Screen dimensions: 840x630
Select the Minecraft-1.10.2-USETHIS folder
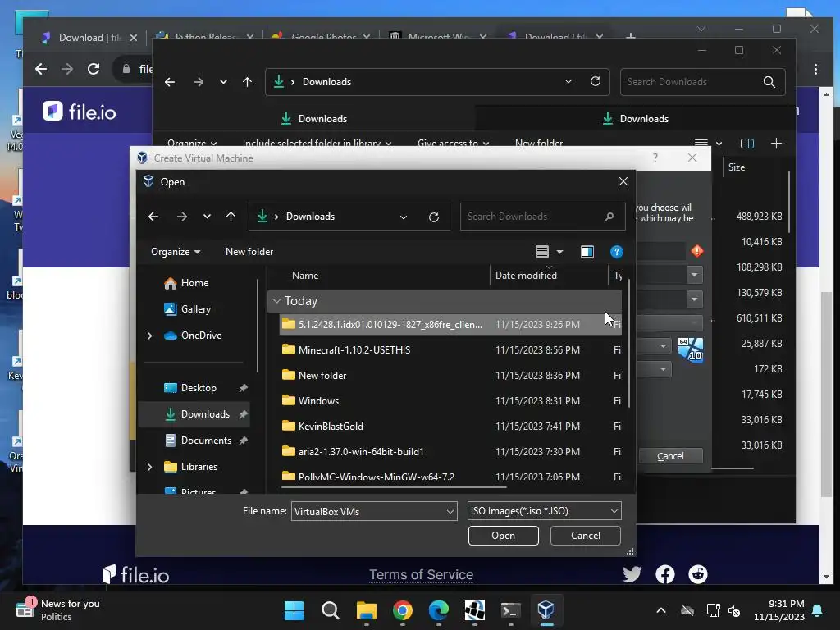pos(450,349)
